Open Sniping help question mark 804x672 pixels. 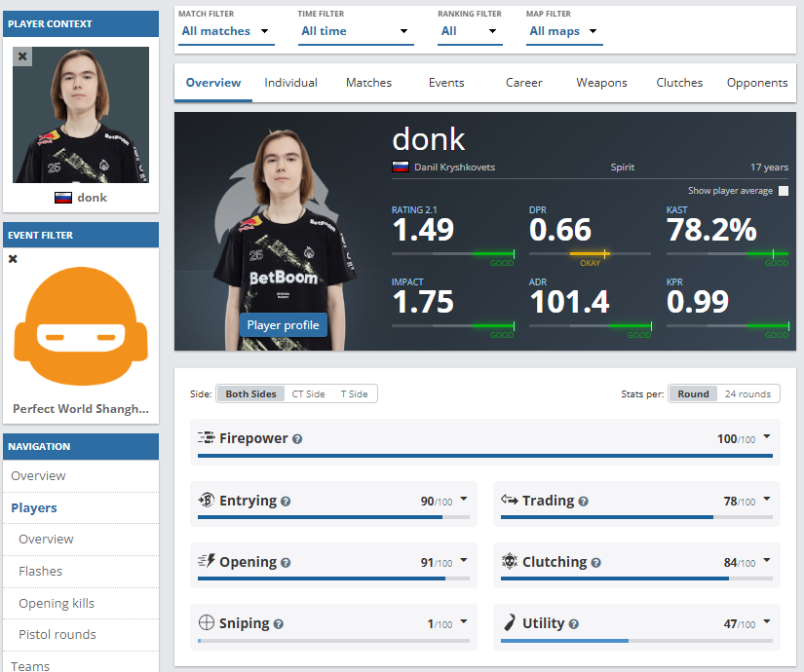(x=279, y=624)
